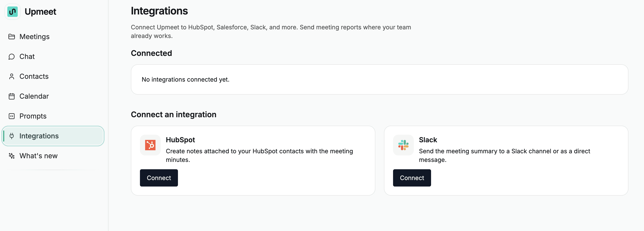The height and width of the screenshot is (231, 644).
Task: Open the Meetings menu item
Action: 35,37
